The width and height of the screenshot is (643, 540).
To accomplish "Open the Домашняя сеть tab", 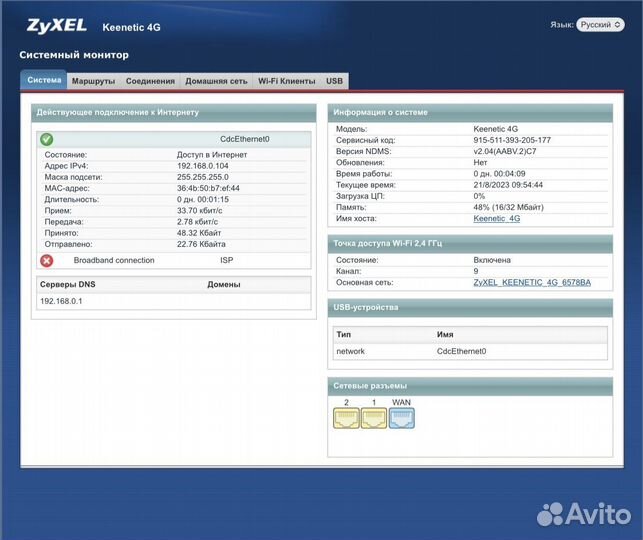I will point(216,81).
